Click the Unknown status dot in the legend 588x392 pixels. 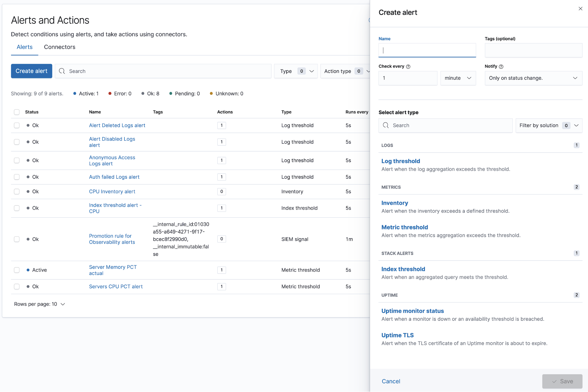(x=211, y=94)
